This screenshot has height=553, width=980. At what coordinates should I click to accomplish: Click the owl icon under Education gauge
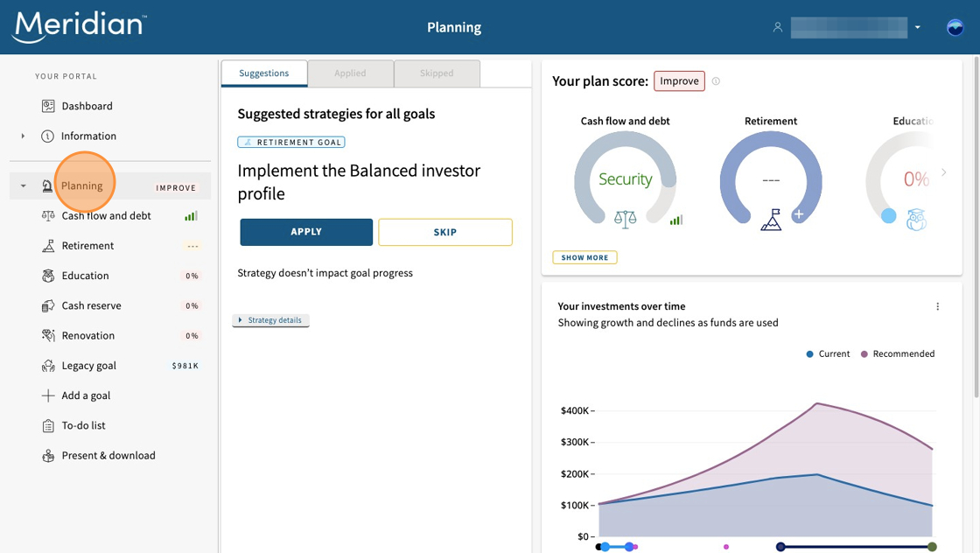click(916, 220)
